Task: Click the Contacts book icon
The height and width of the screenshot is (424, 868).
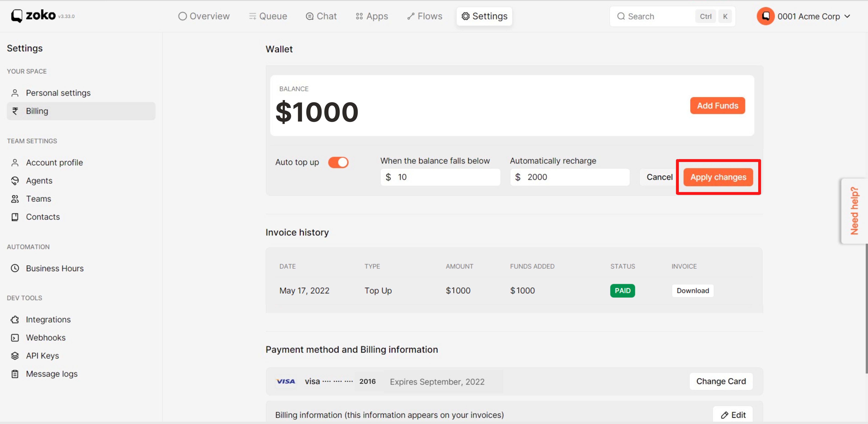Action: (15, 217)
